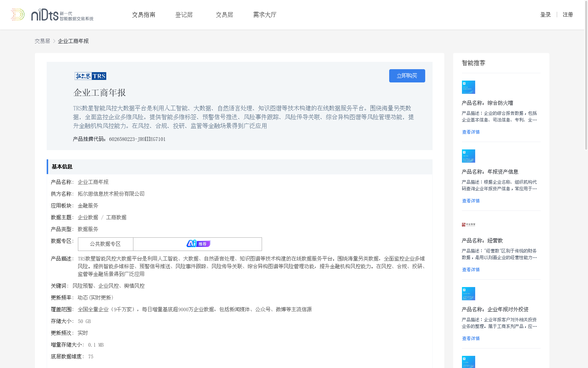588x368 pixels.
Task: Click the 0.1 MB incremental storage value
Action: click(96, 345)
